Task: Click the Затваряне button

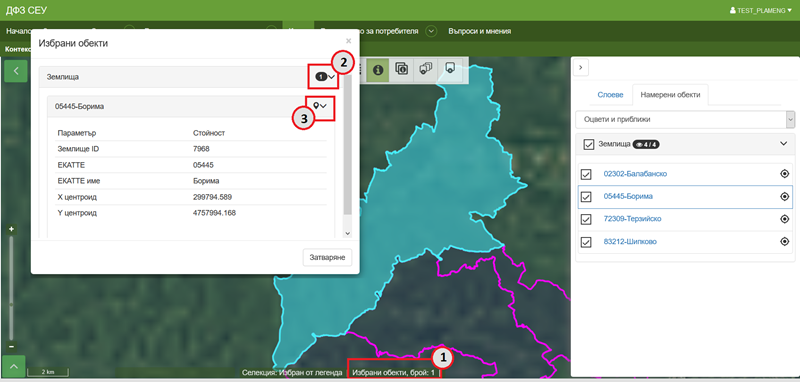Action: (x=328, y=258)
